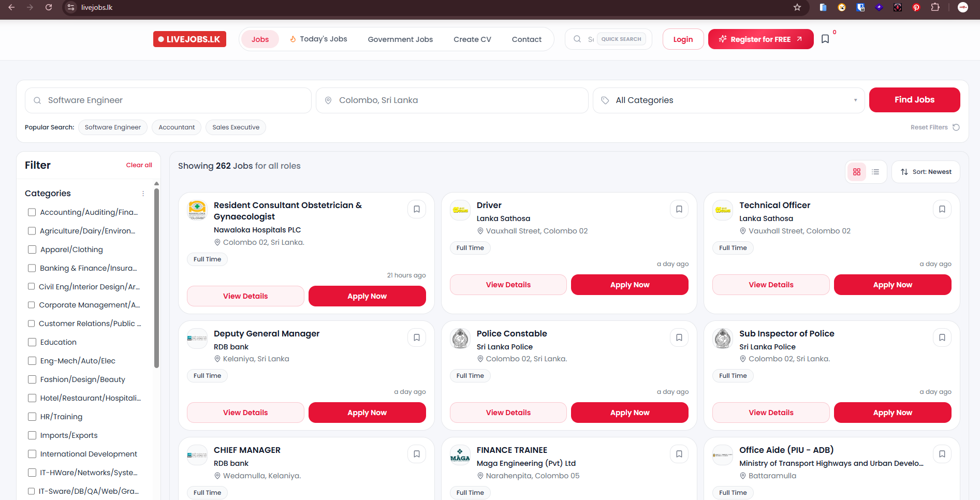Tick the HR/Training checkbox
This screenshot has height=500, width=980.
tap(32, 417)
